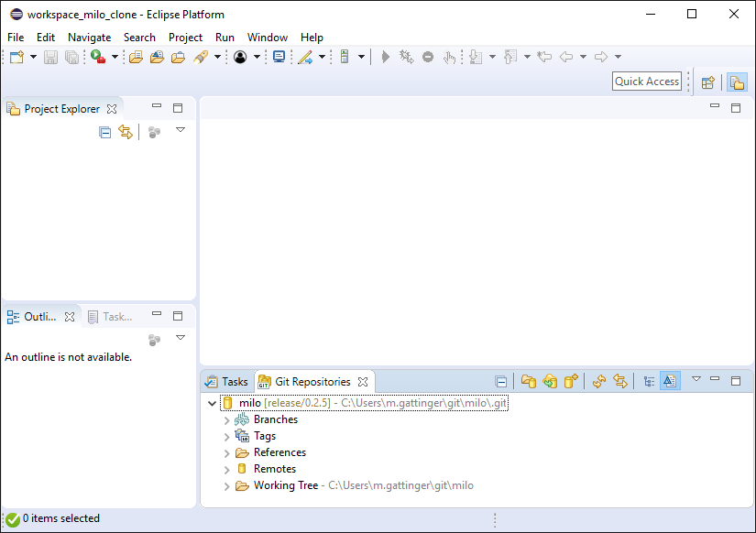Image resolution: width=756 pixels, height=533 pixels.
Task: Toggle Link with Editor in Project Explorer
Action: coord(126,132)
